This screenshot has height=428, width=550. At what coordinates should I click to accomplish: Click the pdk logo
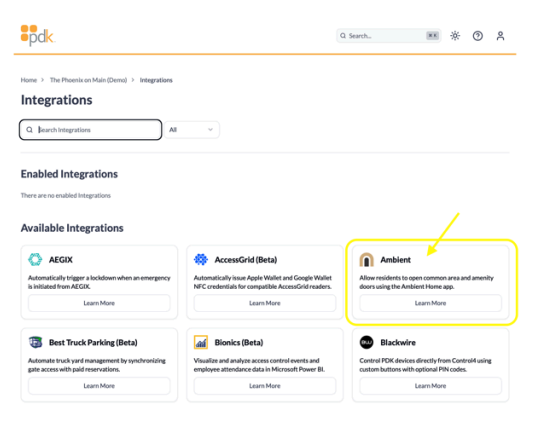pos(38,35)
